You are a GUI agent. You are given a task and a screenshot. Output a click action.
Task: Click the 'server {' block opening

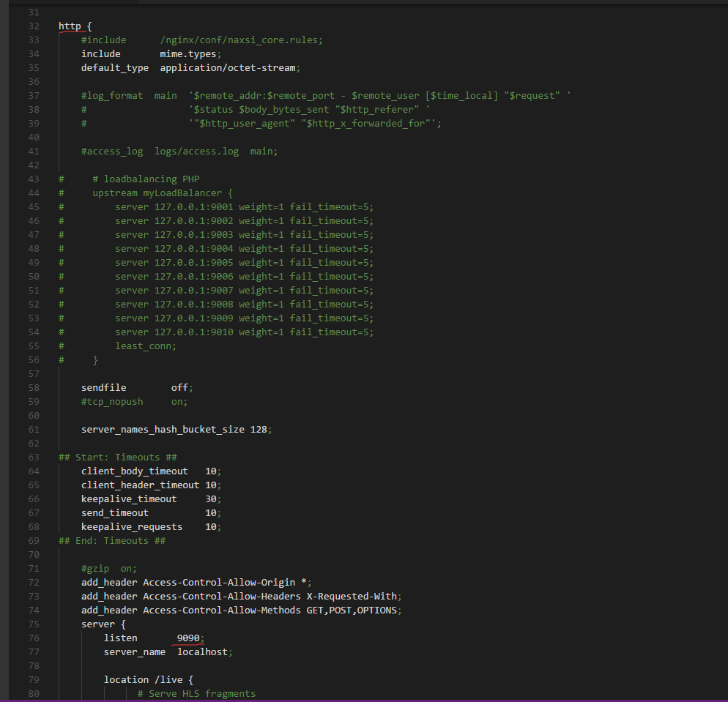pos(103,624)
